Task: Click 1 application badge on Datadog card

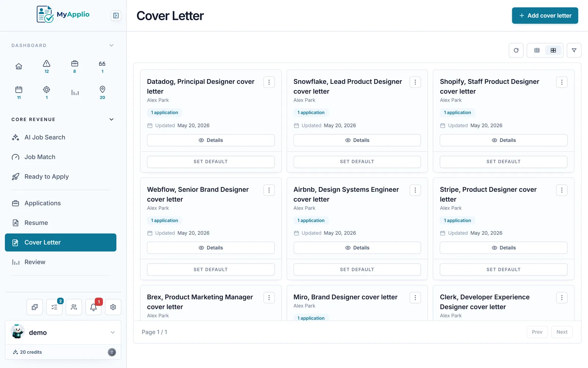Action: [165, 113]
